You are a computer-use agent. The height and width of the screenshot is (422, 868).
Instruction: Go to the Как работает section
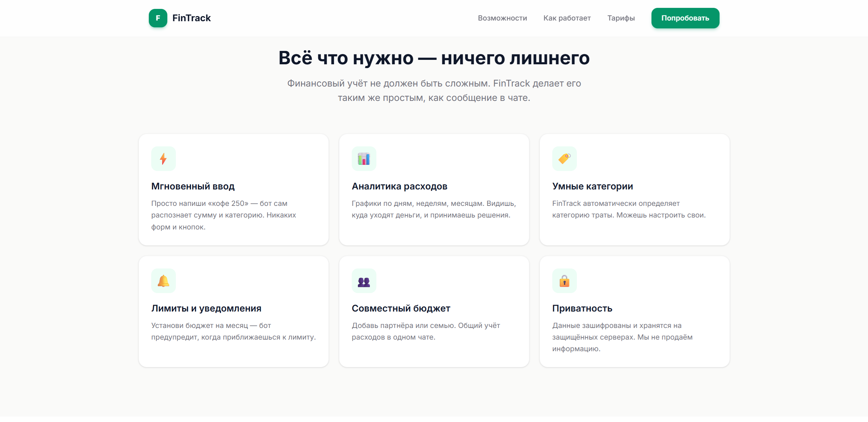tap(567, 18)
